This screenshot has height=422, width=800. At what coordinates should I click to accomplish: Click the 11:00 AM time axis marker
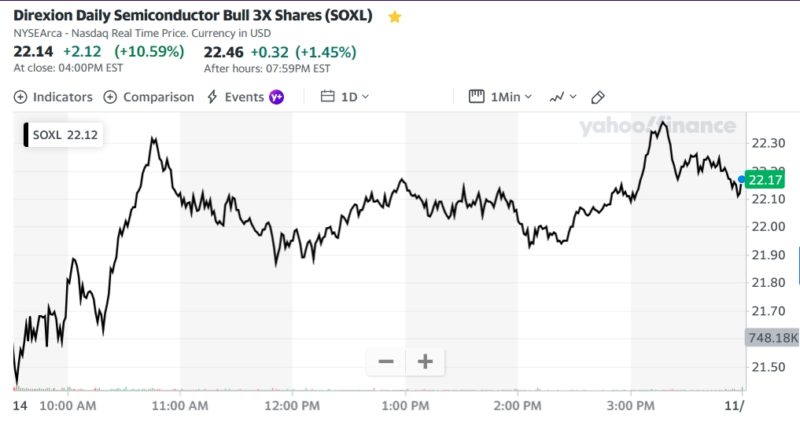(x=181, y=406)
